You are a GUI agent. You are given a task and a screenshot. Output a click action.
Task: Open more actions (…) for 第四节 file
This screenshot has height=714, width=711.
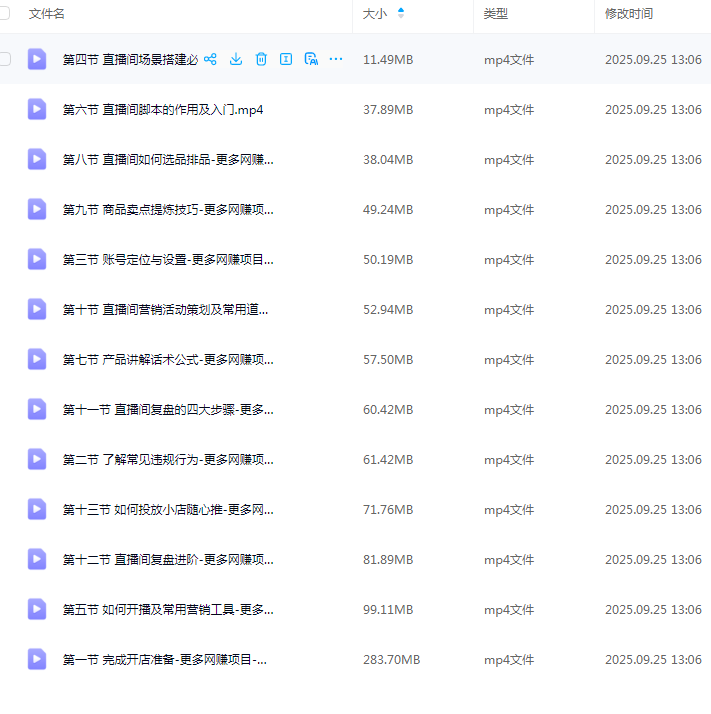coord(336,59)
